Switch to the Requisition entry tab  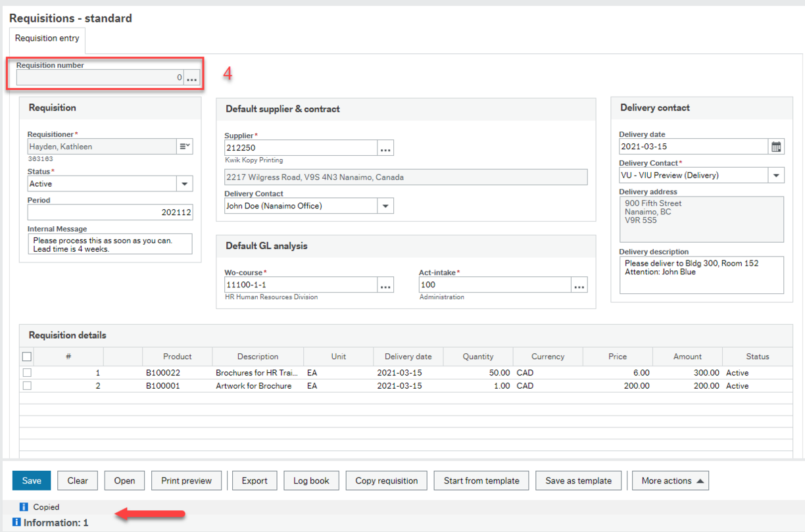[46, 38]
